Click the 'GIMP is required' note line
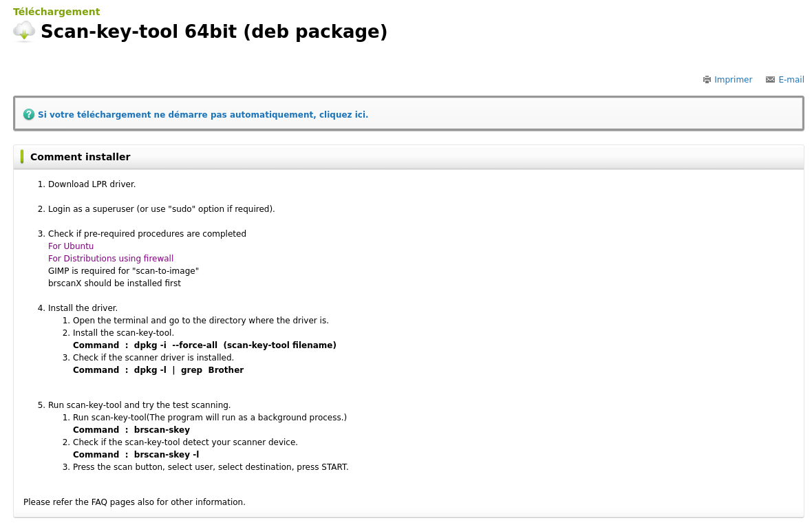This screenshot has height=527, width=812. pos(123,271)
